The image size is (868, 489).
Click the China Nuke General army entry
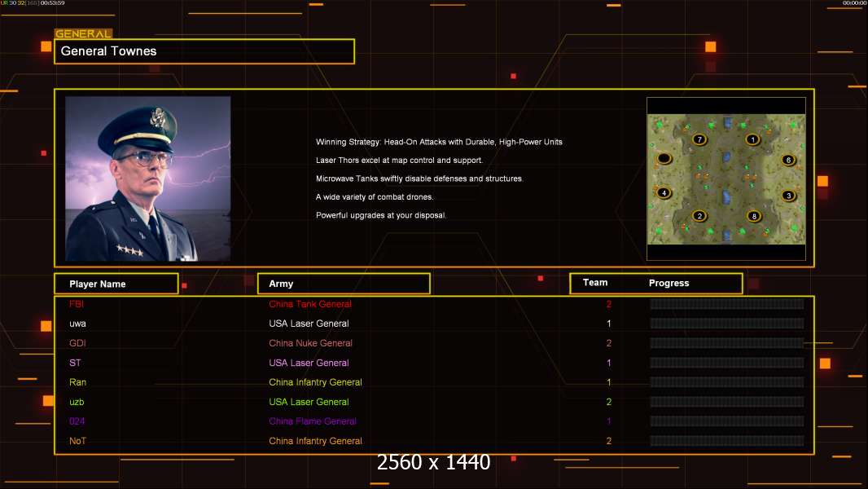tap(310, 343)
